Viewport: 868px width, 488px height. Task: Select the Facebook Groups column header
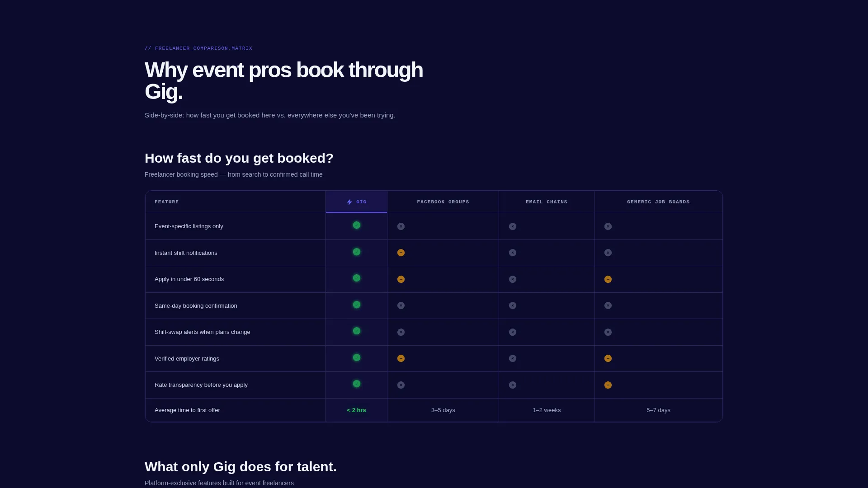click(443, 202)
